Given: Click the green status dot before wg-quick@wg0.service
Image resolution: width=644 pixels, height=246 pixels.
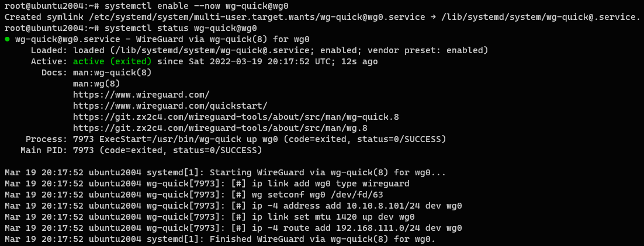Looking at the screenshot, I should coord(7,39).
